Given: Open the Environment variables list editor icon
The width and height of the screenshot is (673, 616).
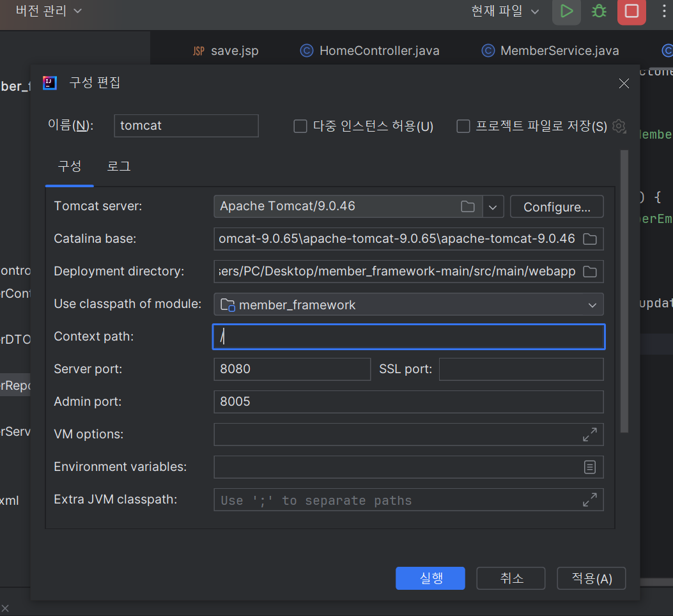Looking at the screenshot, I should 590,467.
